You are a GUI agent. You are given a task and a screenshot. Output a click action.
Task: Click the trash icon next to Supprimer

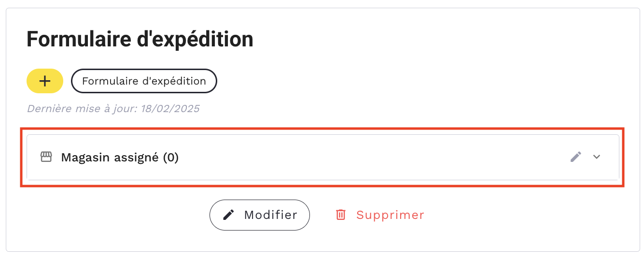(x=341, y=215)
